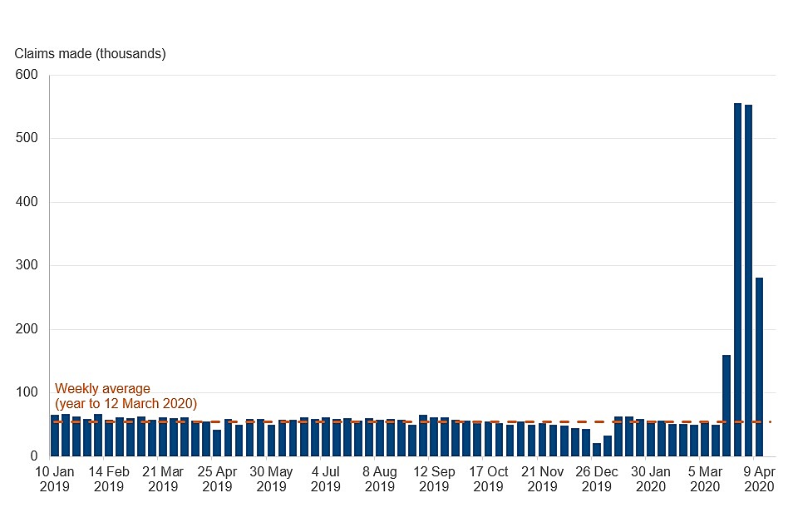The height and width of the screenshot is (532, 798).
Task: Select the '12 Sep 2019' date label
Action: [x=434, y=479]
